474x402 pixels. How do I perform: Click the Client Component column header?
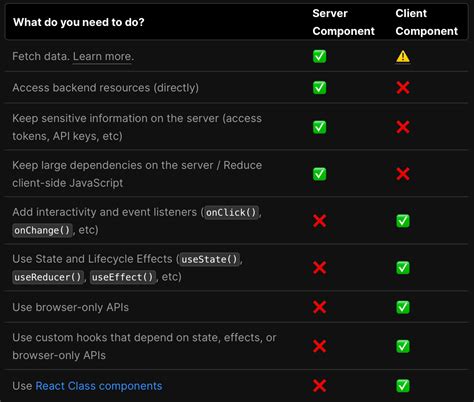coord(426,22)
